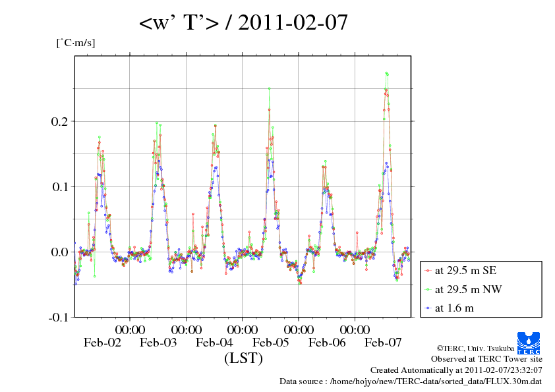
Task: Click the blue legend marker for 1.6 m
Action: coord(428,308)
